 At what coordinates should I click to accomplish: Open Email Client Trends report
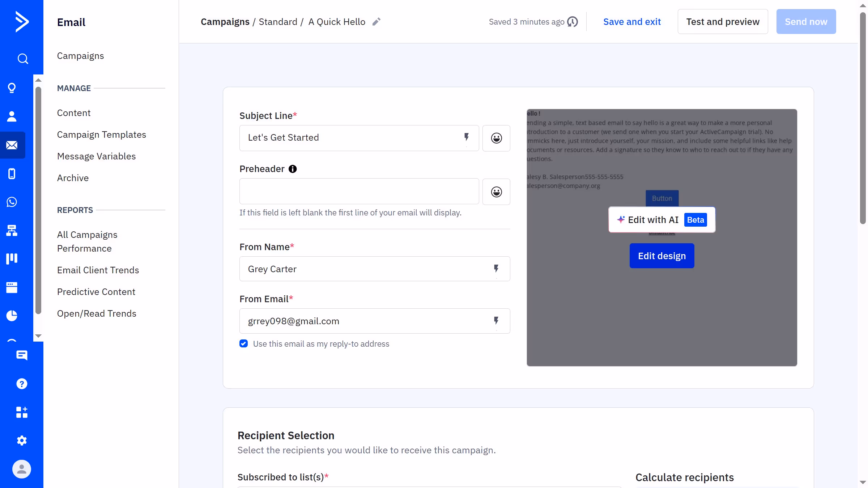[x=98, y=270]
